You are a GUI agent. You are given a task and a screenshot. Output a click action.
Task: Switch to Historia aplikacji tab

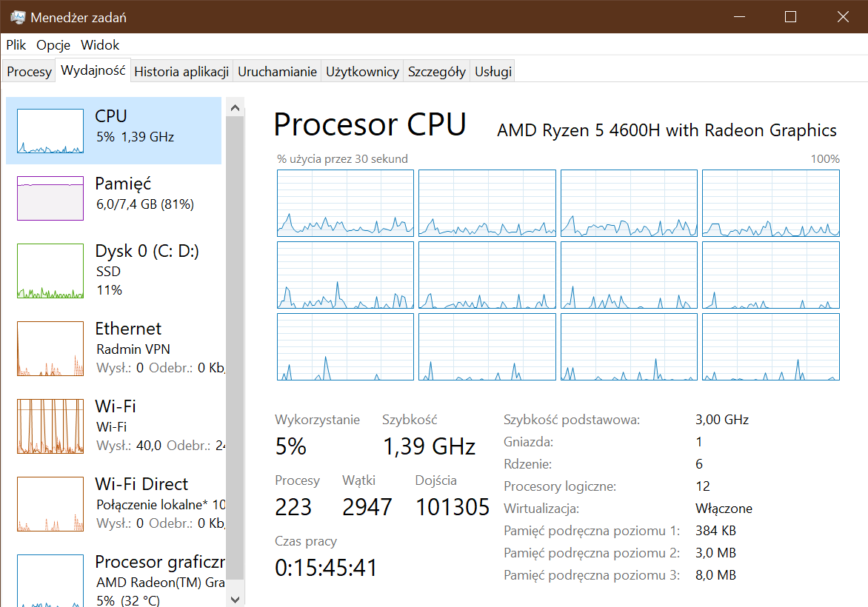(x=181, y=71)
